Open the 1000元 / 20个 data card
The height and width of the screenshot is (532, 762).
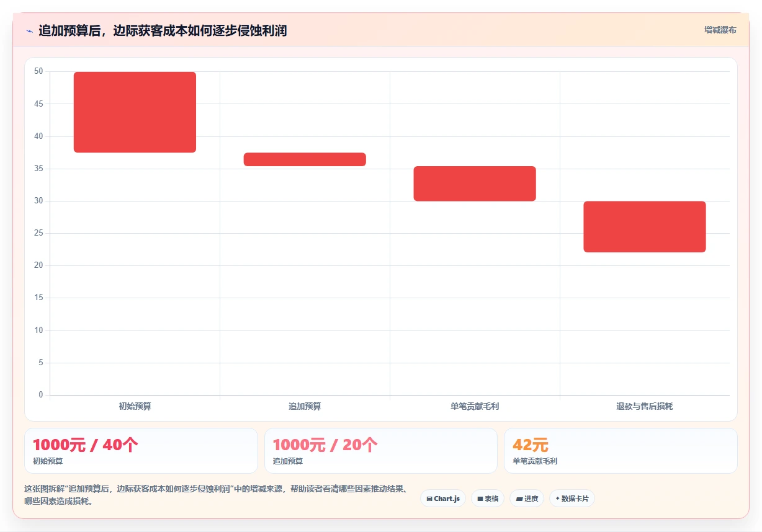point(381,451)
